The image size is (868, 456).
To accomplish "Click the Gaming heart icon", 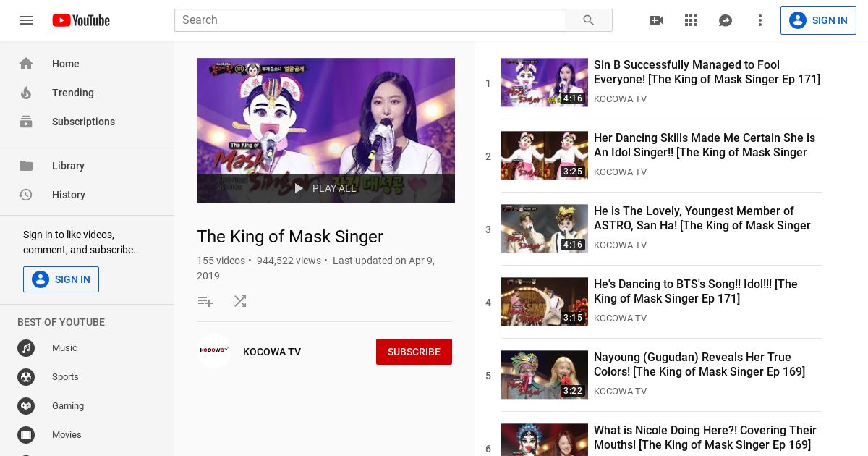I will (x=26, y=406).
